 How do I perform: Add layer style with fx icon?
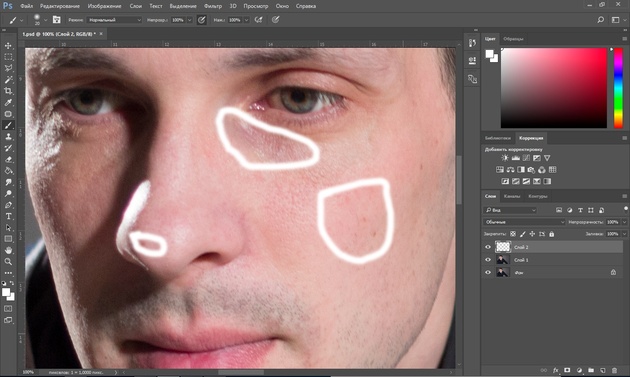(x=556, y=370)
